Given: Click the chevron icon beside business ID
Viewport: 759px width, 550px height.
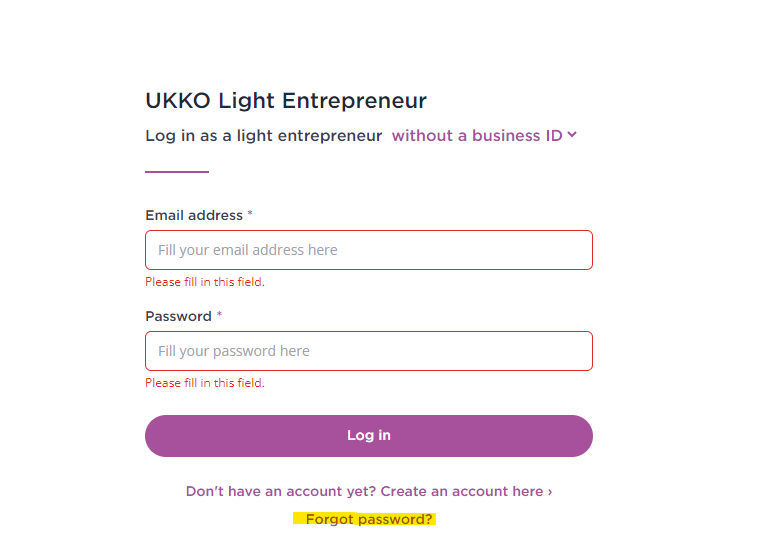Looking at the screenshot, I should tap(572, 135).
